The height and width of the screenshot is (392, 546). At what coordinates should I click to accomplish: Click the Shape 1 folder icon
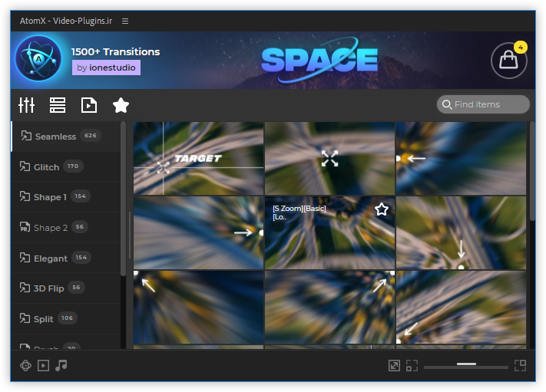coord(25,196)
